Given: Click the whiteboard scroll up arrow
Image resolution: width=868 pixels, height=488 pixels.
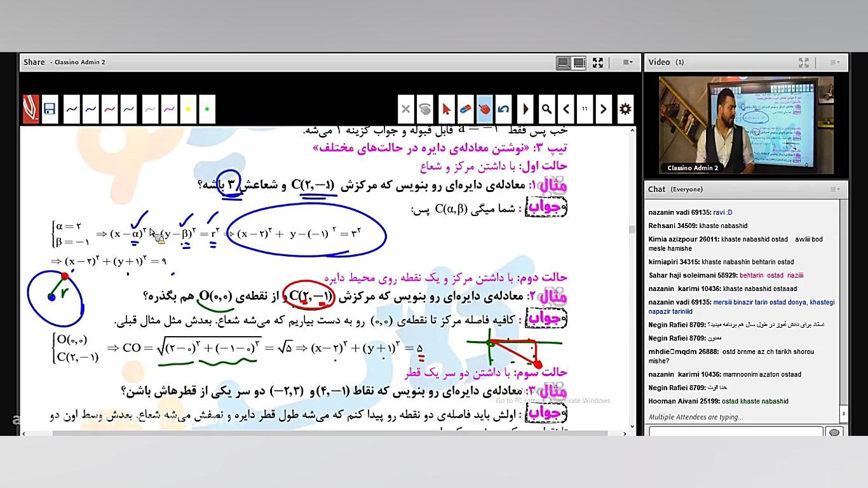Looking at the screenshot, I should 632,130.
